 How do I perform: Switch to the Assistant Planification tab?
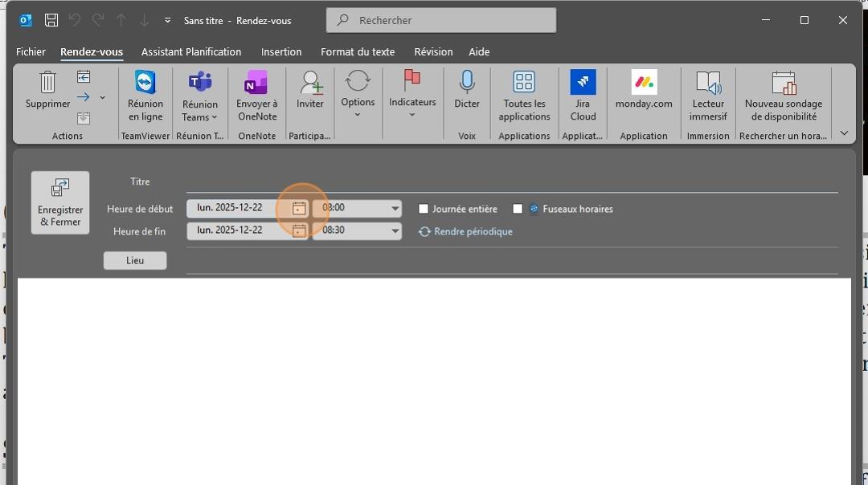click(191, 52)
